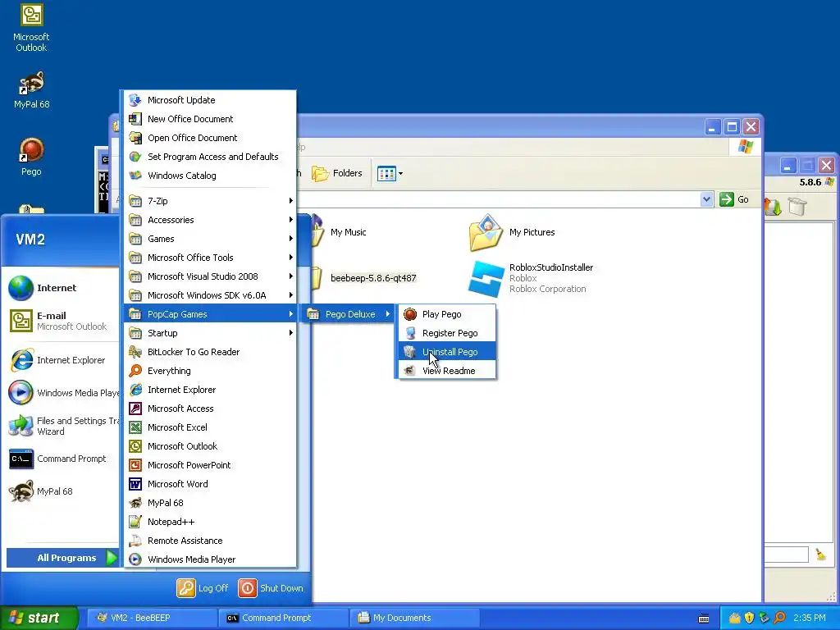Viewport: 840px width, 630px height.
Task: Open Windows Media Player in Start left pane
Action: point(62,393)
